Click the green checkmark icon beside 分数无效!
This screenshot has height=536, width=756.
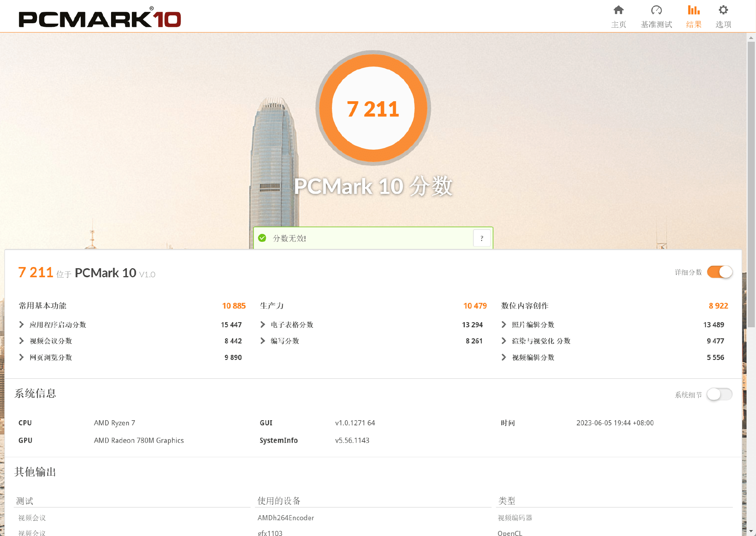click(x=262, y=238)
